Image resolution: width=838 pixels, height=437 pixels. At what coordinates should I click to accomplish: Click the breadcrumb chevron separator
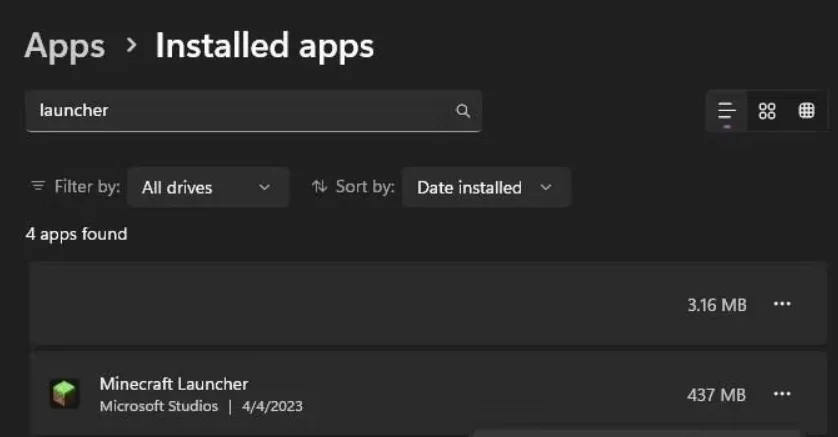click(131, 45)
